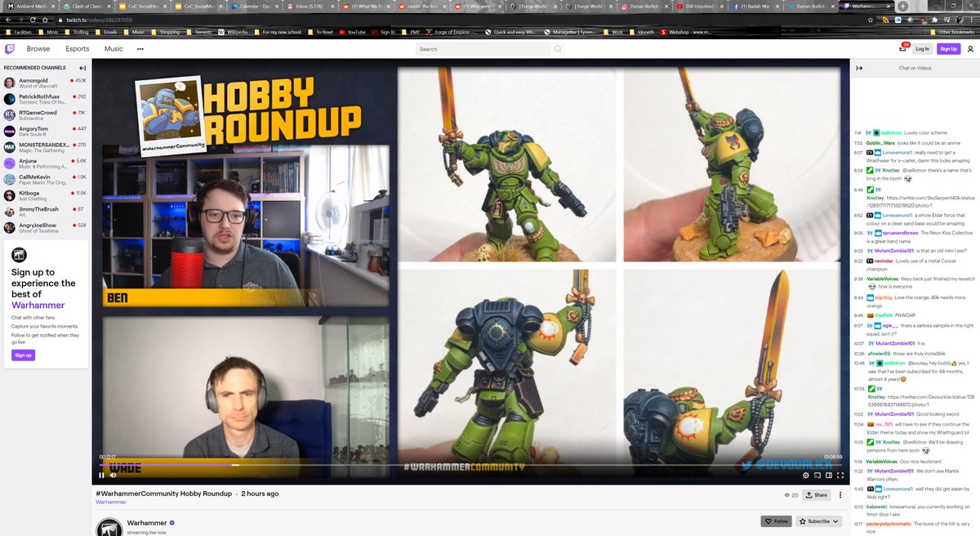Open AngoryTom channel
Viewport: 980px width, 536px height.
tap(45, 131)
